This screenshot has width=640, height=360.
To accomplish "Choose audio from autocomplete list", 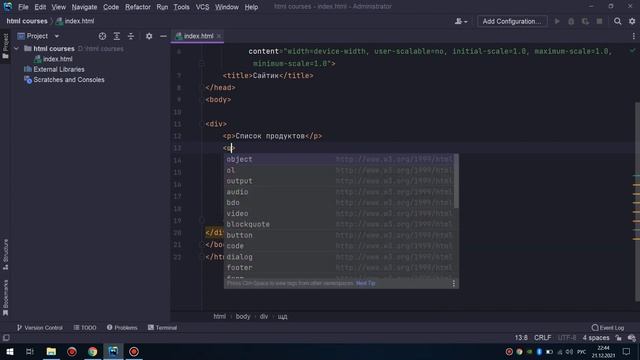I will 339,192.
